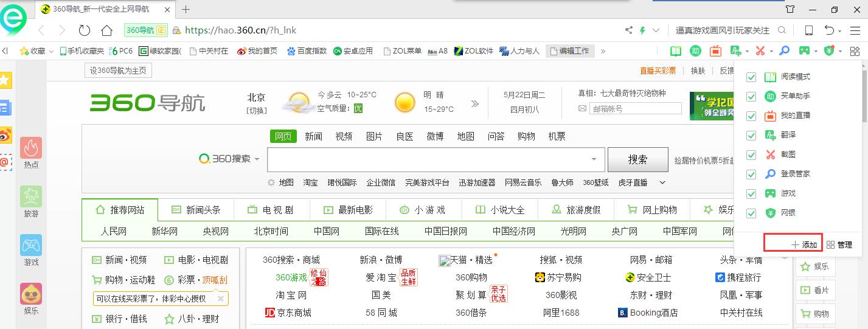Screen dimensions: 868x329
Task: Uncheck the 截图 checkbox
Action: coord(751,155)
